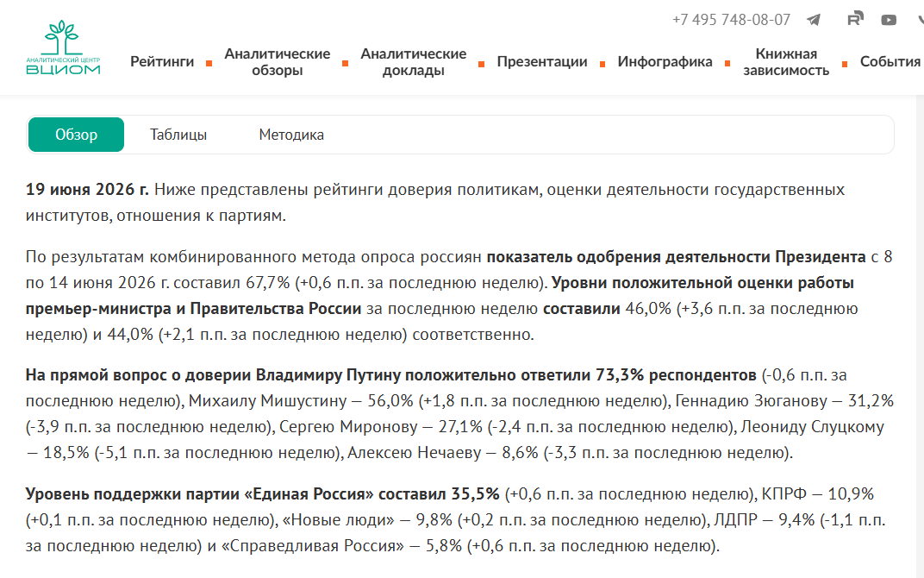Click the date text 19 июня 2026 г.

pyautogui.click(x=87, y=189)
